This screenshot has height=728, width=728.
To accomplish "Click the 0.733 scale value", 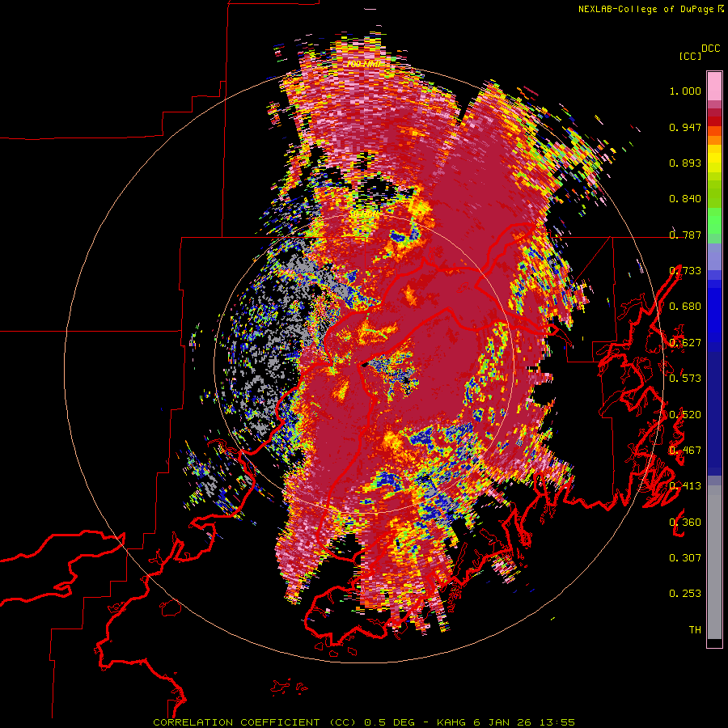I will click(x=685, y=271).
